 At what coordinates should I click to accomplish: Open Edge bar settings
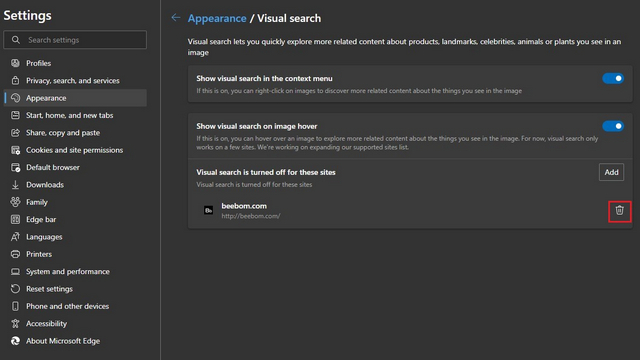point(75,219)
